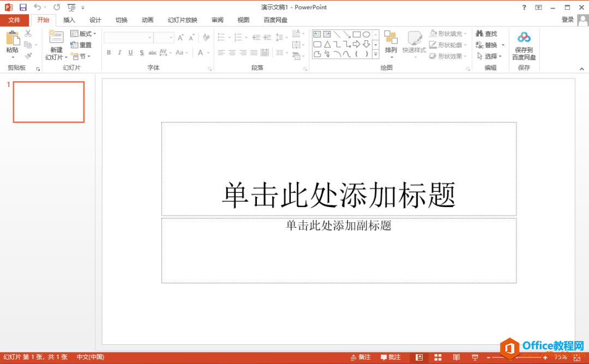Open the font name combo box
The width and height of the screenshot is (589, 364).
(128, 38)
